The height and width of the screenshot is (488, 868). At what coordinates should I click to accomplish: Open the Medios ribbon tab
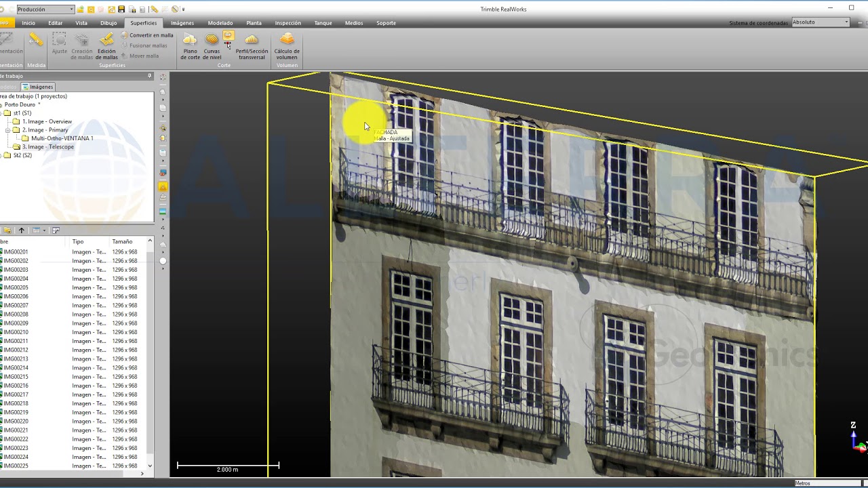tap(354, 23)
